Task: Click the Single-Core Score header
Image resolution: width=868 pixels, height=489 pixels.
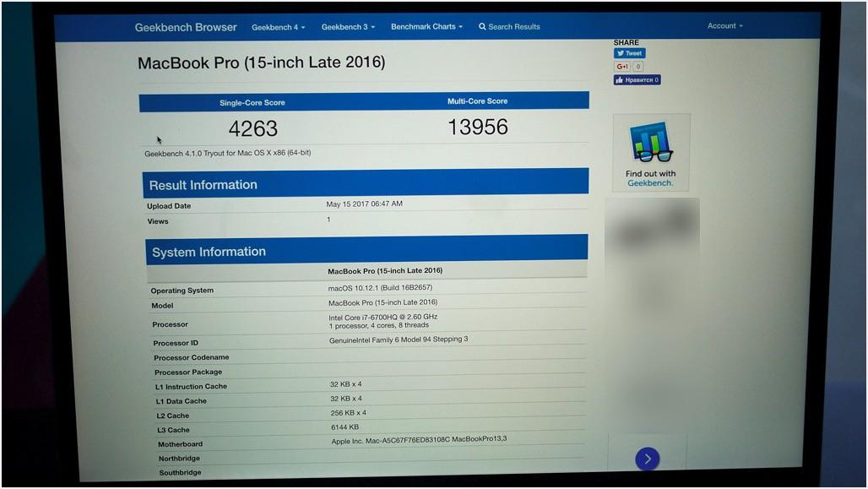Action: tap(252, 102)
